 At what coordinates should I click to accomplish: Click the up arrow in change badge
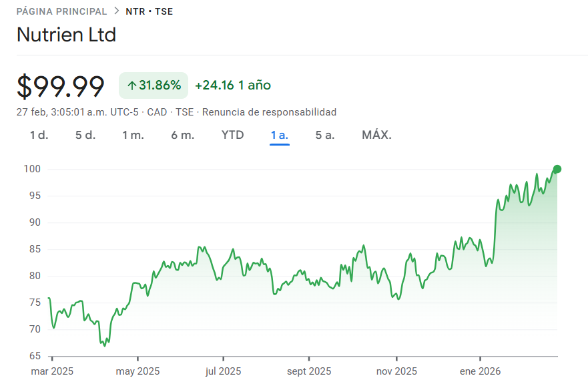coord(131,86)
